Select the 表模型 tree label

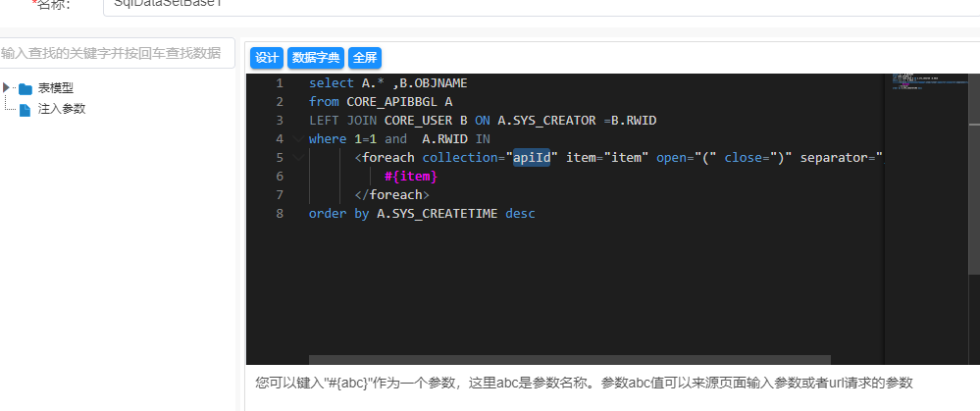56,89
